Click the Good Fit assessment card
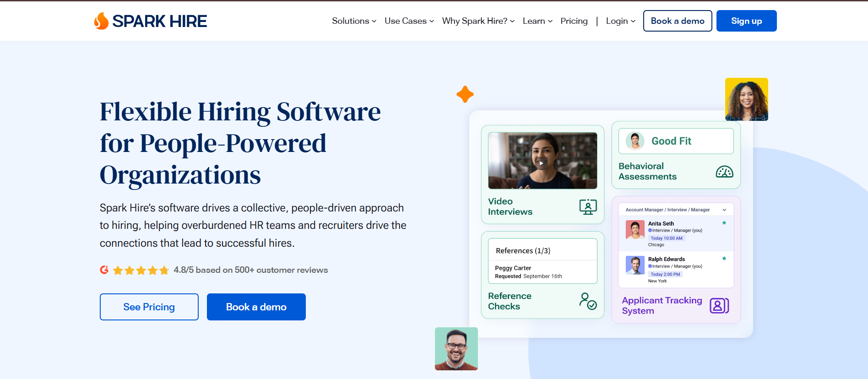868x379 pixels. tap(676, 141)
